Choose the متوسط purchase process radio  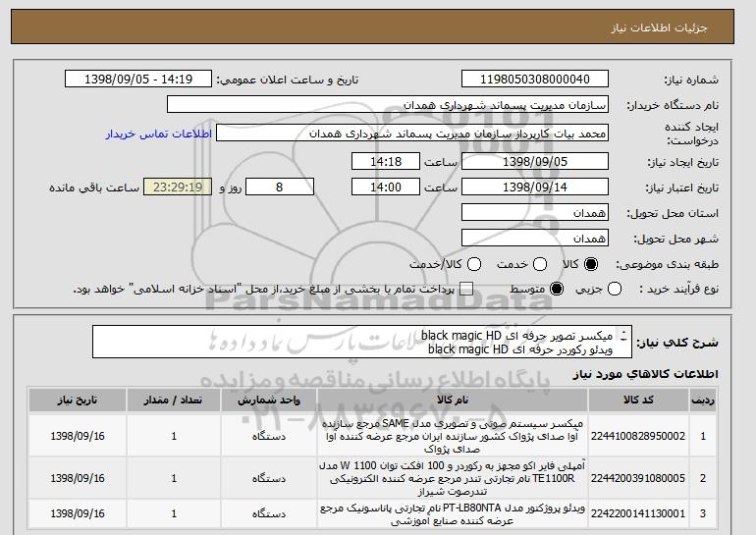point(557,289)
